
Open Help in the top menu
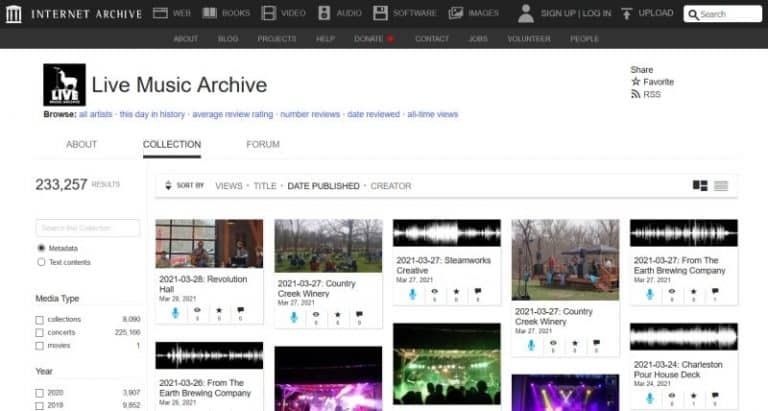click(x=325, y=39)
